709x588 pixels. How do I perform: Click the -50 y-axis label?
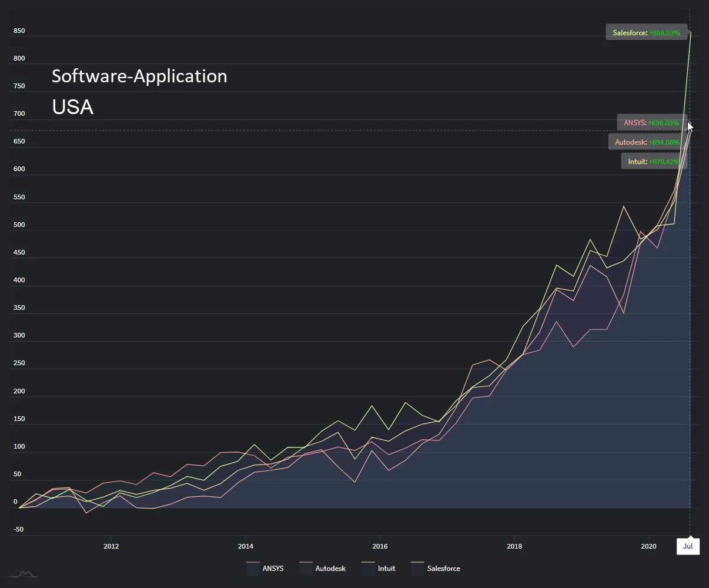[x=18, y=529]
